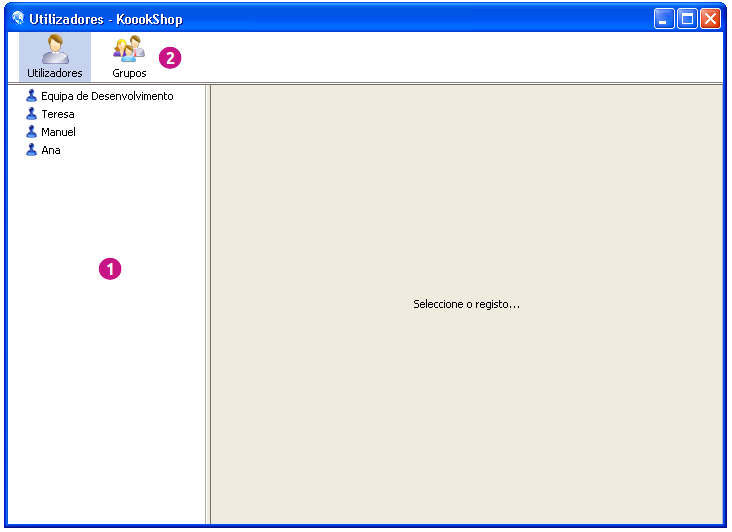Maximize the Utilizadores window
This screenshot has height=532, width=732.
[687, 19]
